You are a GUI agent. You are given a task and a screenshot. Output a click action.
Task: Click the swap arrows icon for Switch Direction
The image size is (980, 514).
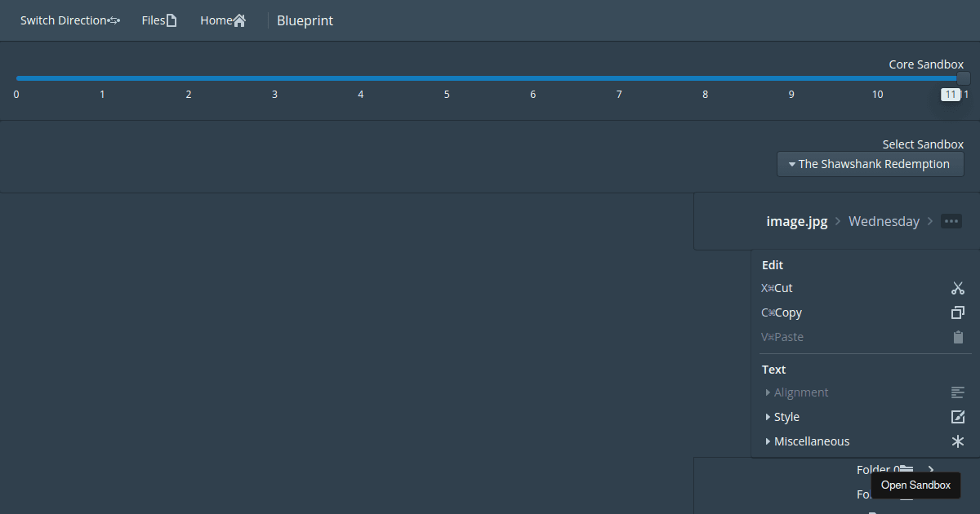[114, 20]
